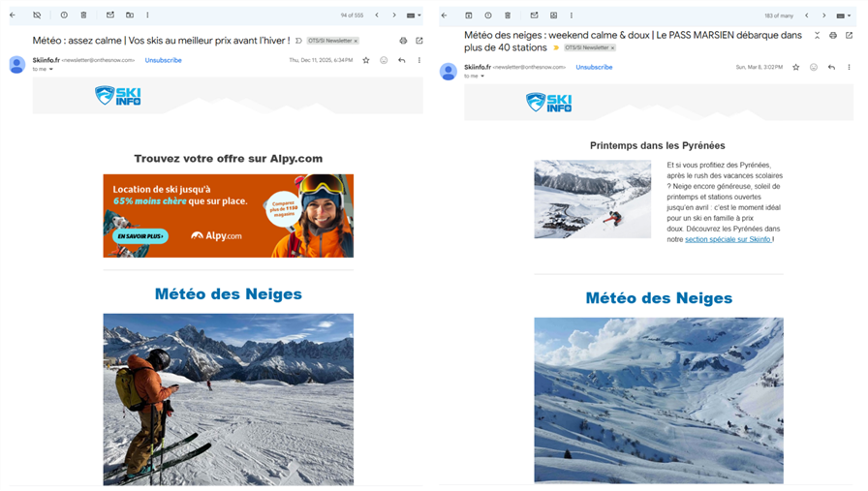Mark right email as unread
Viewport: 868px width, 491px height.
[x=534, y=15]
